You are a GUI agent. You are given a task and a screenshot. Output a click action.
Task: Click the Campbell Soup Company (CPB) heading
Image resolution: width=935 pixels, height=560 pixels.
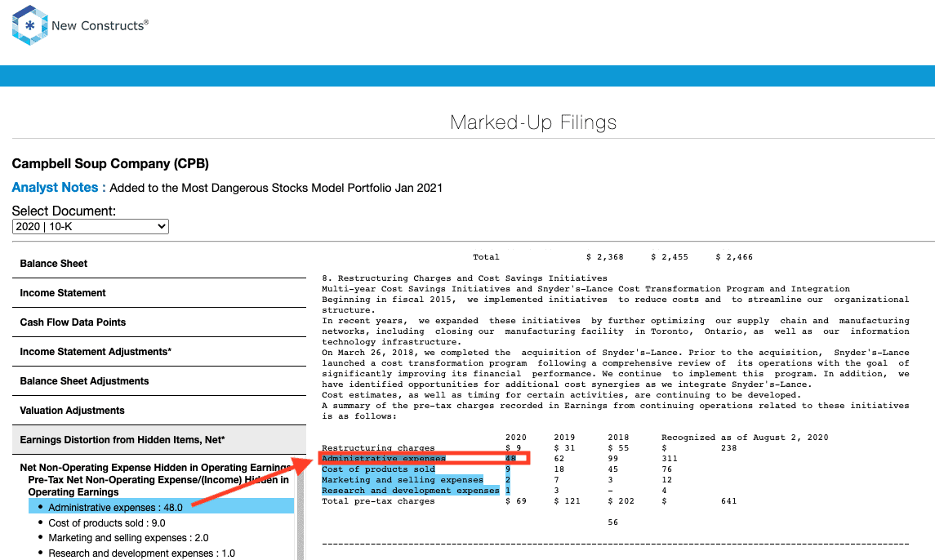[110, 163]
